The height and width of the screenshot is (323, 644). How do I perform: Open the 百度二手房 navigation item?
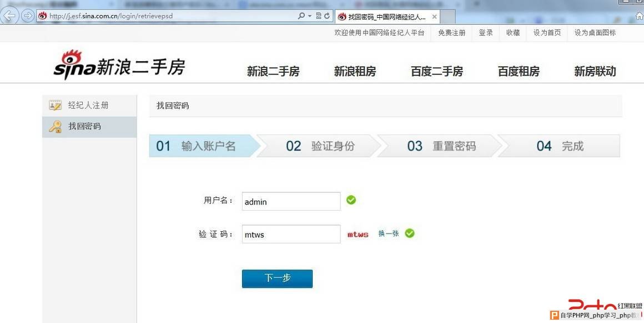point(437,72)
